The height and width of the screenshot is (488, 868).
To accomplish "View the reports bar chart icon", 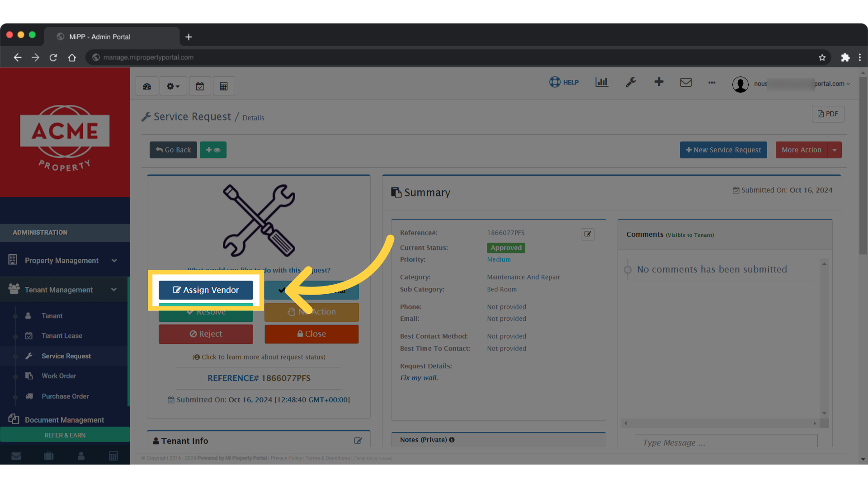I will (x=601, y=82).
